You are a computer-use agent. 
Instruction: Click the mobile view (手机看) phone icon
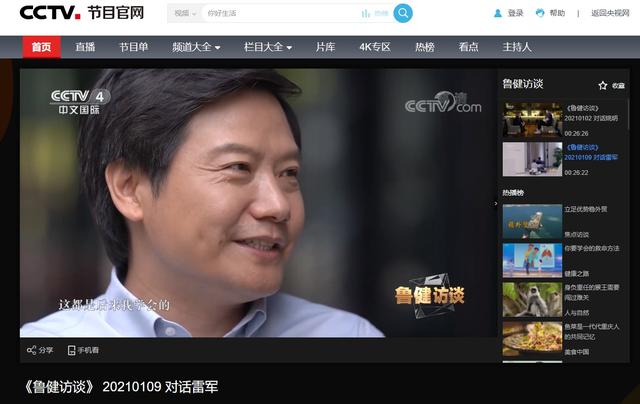coord(72,350)
